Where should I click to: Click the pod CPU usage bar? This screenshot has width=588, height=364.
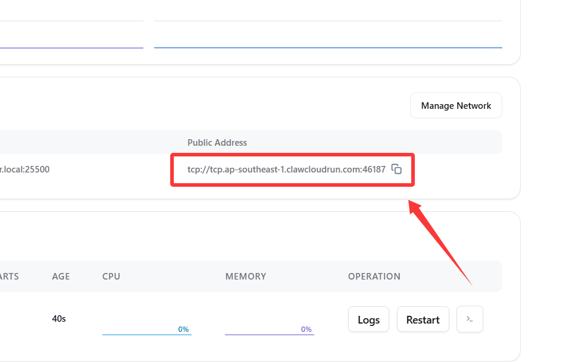(x=146, y=334)
